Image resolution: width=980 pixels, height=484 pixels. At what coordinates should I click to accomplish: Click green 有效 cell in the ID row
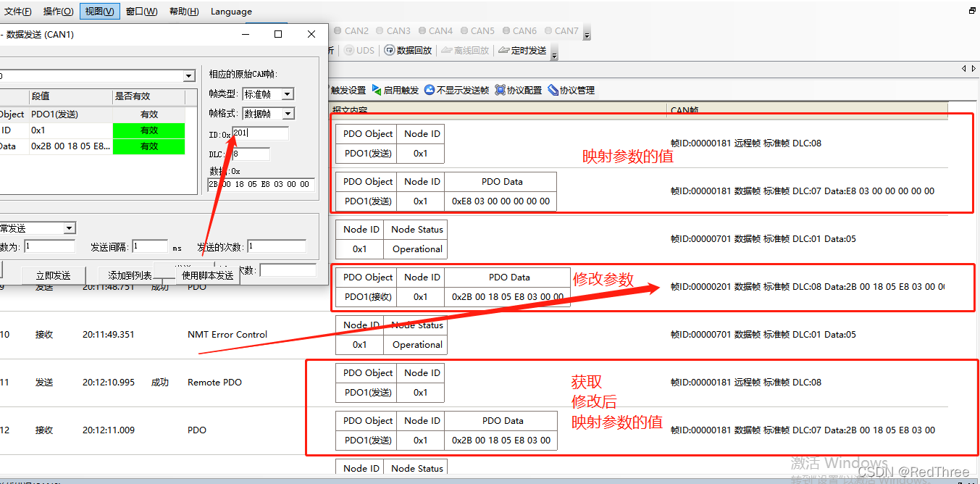(149, 130)
